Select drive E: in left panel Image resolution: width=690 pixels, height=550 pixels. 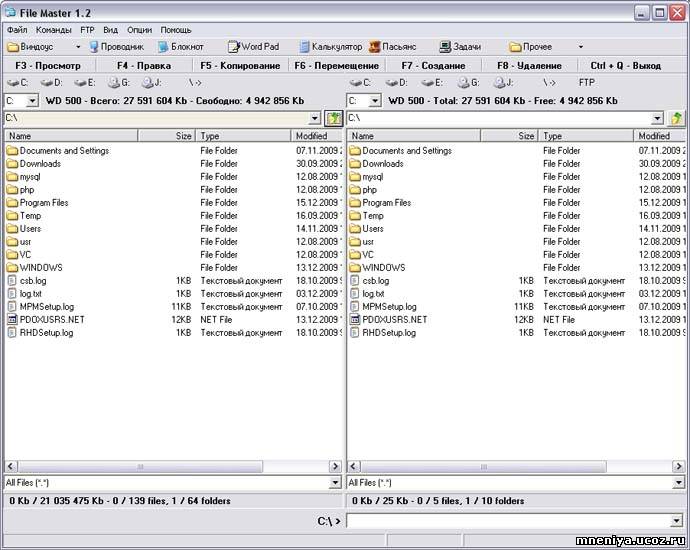(85, 82)
